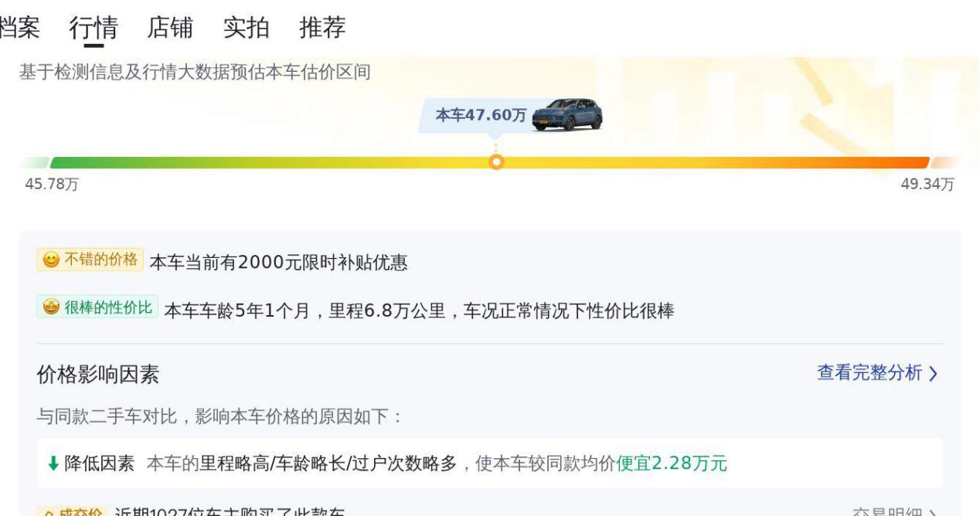Go to the 实拍 tab
This screenshot has height=516, width=980.
[247, 28]
